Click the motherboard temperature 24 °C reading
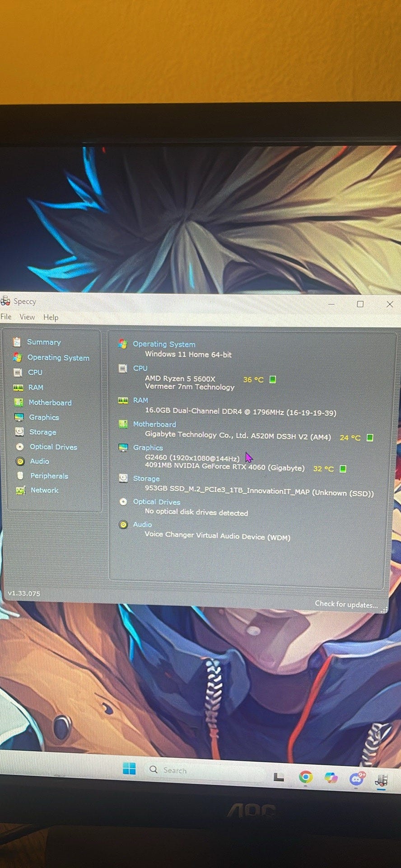This screenshot has height=868, width=401. point(350,438)
